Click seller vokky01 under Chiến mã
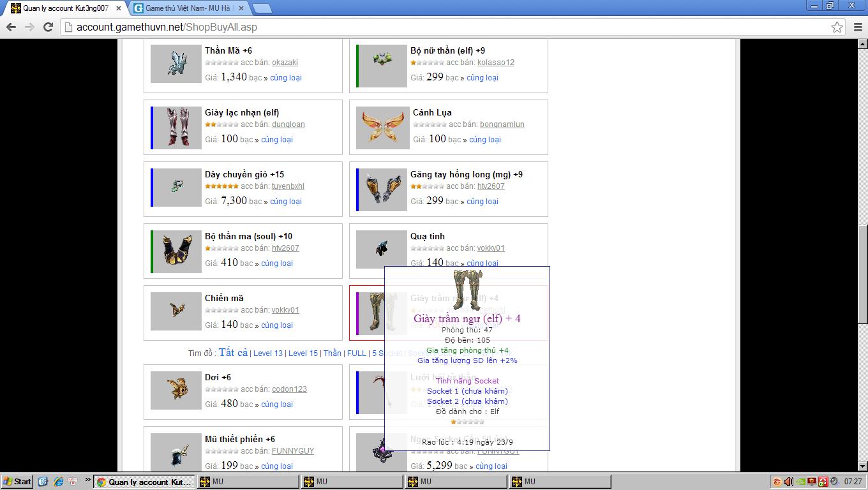The width and height of the screenshot is (868, 490). (285, 310)
